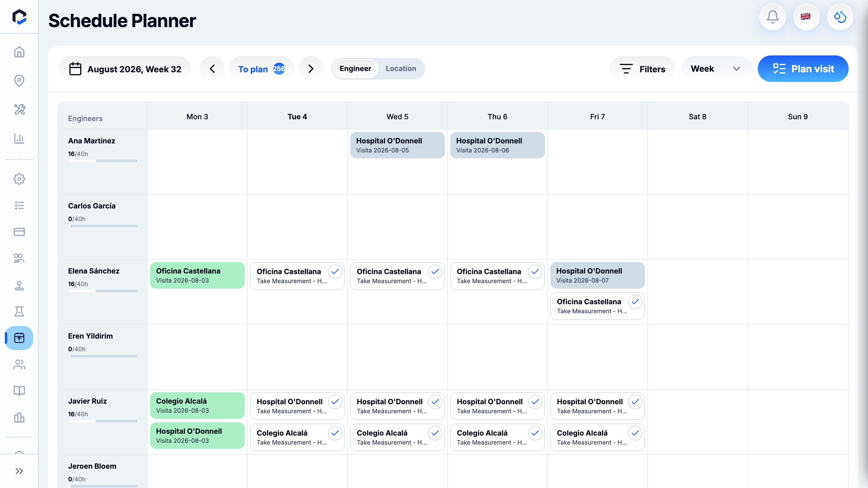This screenshot has height=488, width=868.
Task: Open the lab flask sidebar icon
Action: click(x=19, y=311)
